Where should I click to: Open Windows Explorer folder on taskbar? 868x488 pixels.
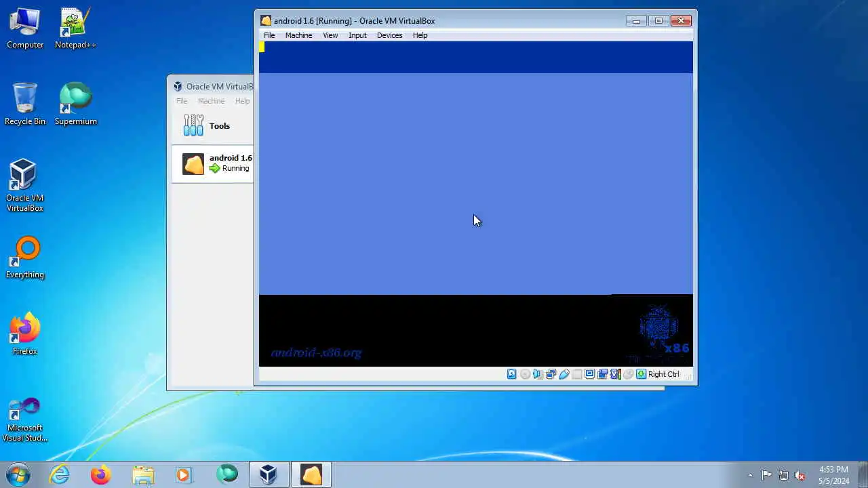tap(142, 474)
